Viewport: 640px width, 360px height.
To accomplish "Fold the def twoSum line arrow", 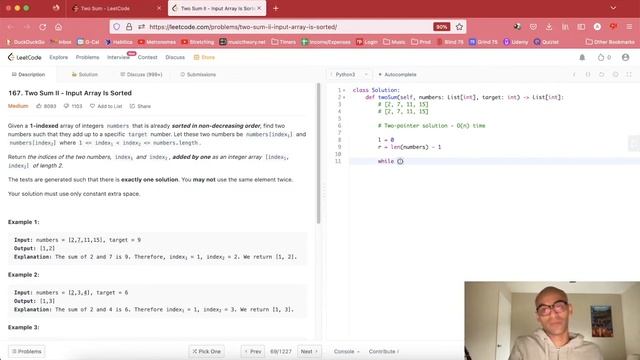I will pyautogui.click(x=344, y=98).
